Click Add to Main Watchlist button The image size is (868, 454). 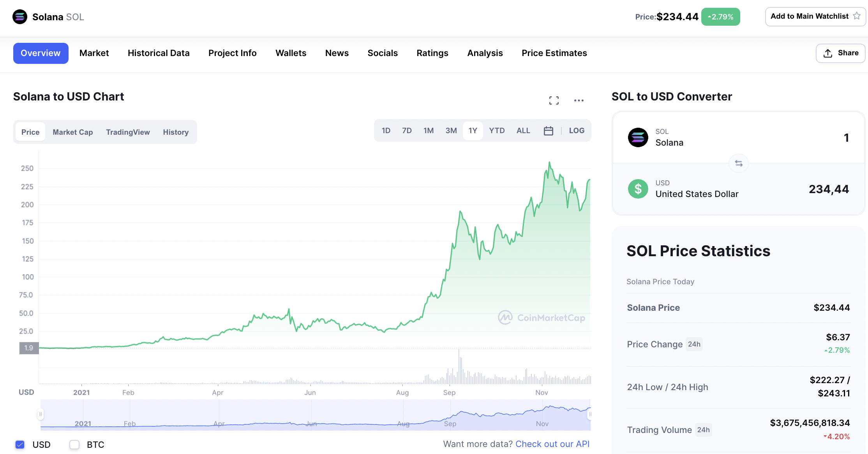[x=809, y=16]
